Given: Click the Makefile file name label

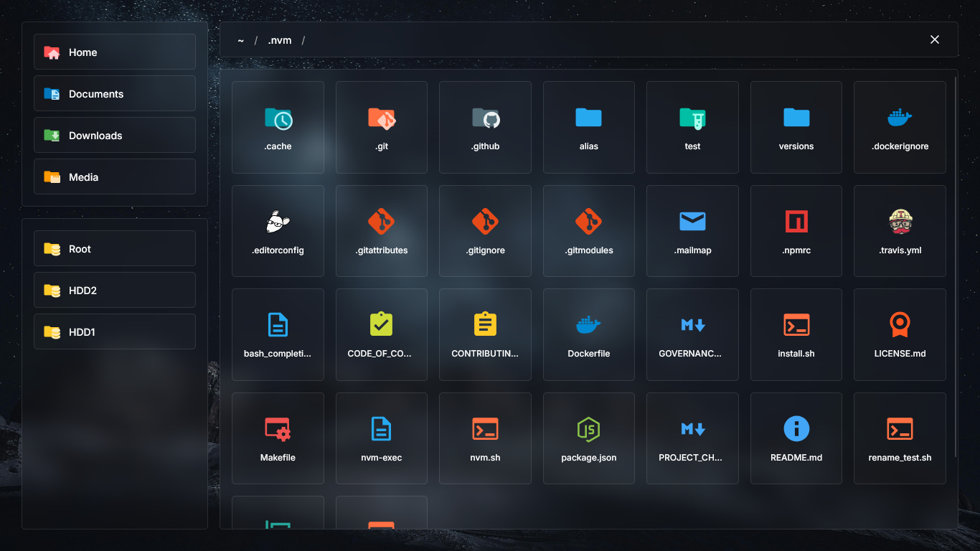Looking at the screenshot, I should pyautogui.click(x=278, y=458).
